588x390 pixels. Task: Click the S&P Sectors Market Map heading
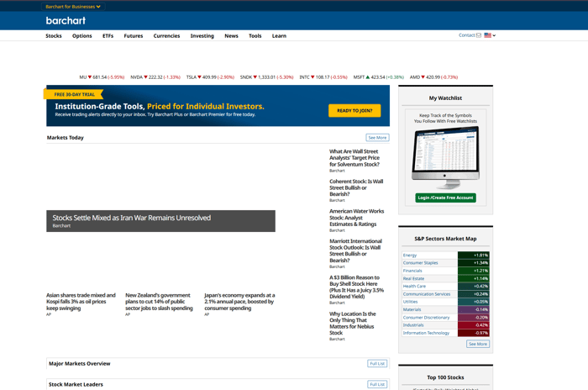point(445,239)
